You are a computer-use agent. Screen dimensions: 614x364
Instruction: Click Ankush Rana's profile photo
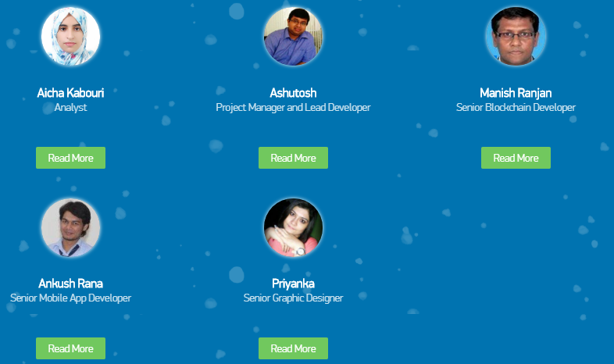(70, 227)
